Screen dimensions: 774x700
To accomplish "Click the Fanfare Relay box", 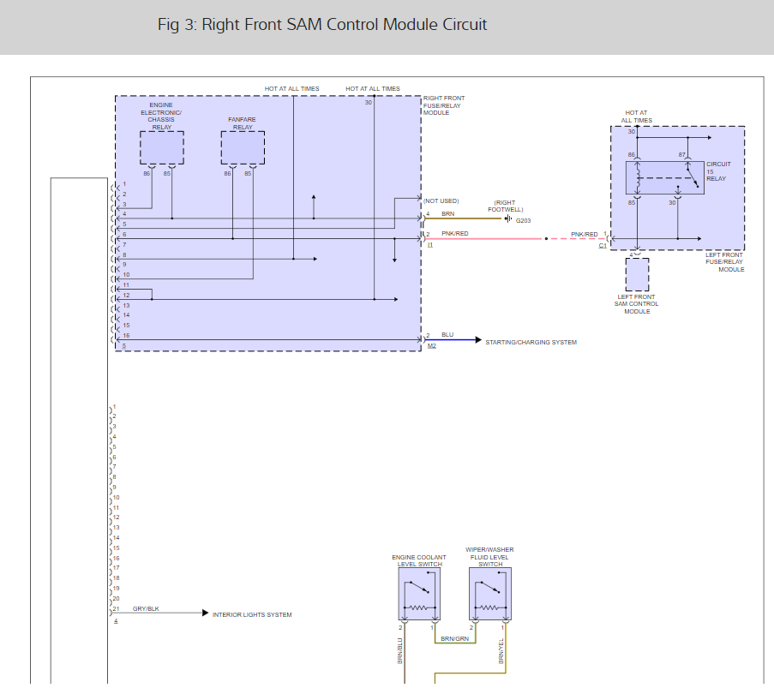I will coord(243,147).
